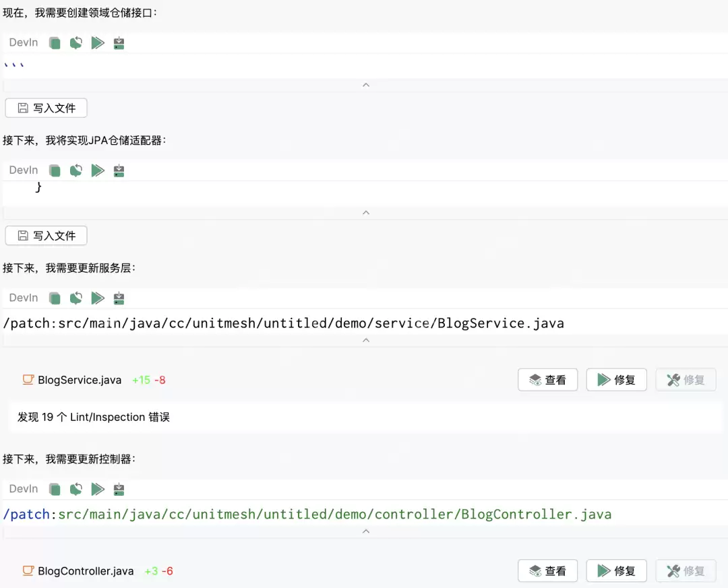The image size is (728, 588).
Task: Collapse the BlogService patch output panel
Action: [x=366, y=340]
